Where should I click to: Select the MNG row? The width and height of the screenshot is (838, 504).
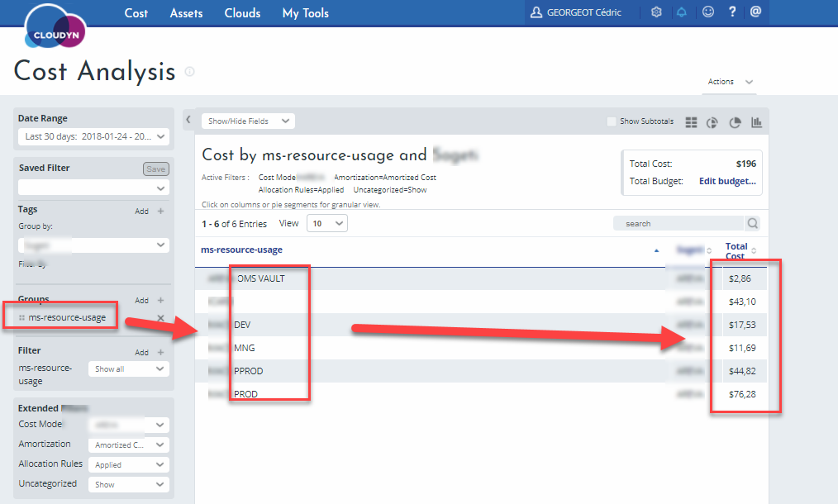(481, 348)
